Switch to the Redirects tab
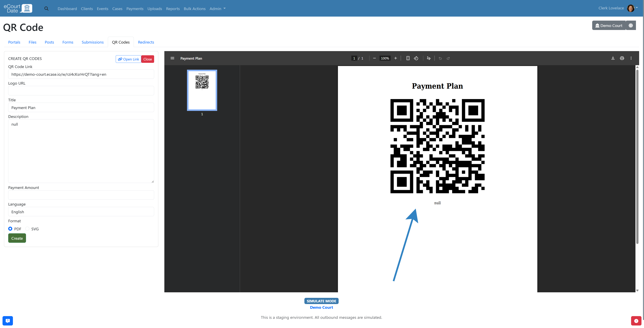644x328 pixels. pyautogui.click(x=146, y=42)
